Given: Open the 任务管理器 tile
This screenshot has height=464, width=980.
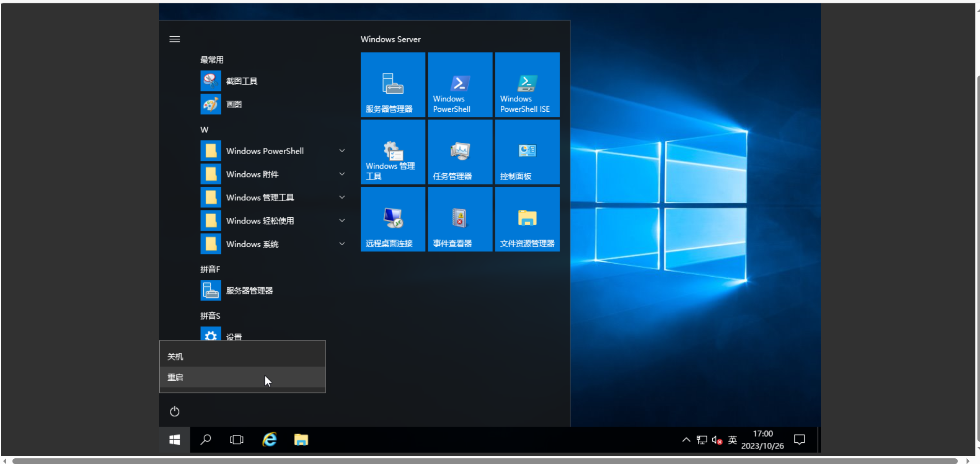Looking at the screenshot, I should 460,152.
